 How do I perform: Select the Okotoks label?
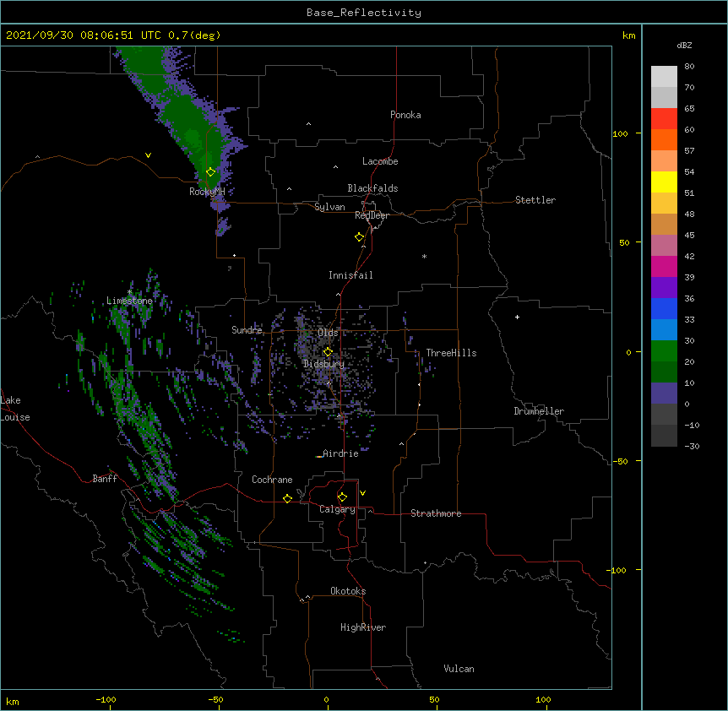click(x=348, y=591)
